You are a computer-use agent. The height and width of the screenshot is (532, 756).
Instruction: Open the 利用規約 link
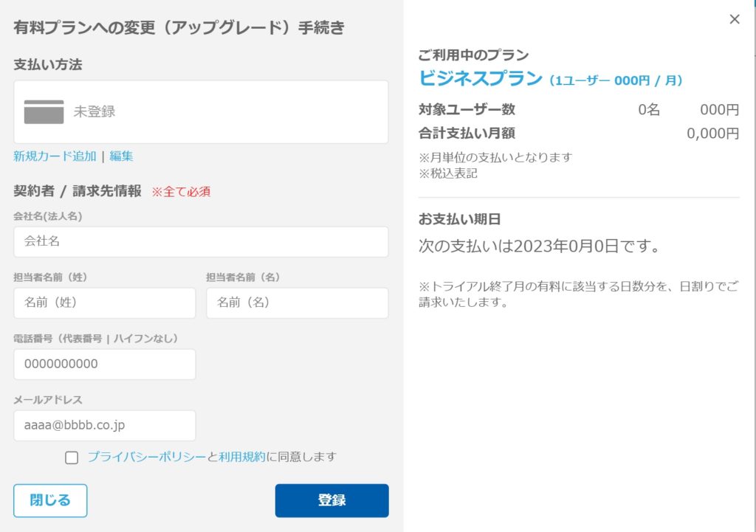click(x=242, y=457)
